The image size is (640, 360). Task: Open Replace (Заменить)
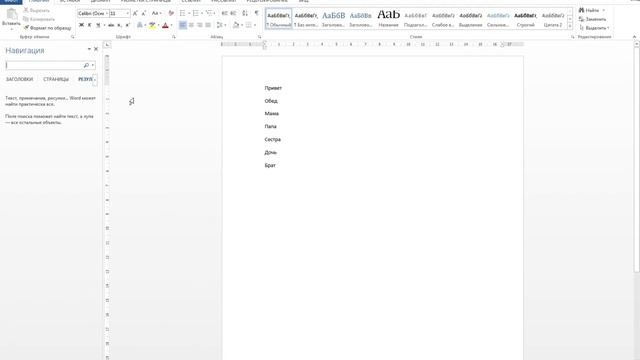(x=593, y=19)
